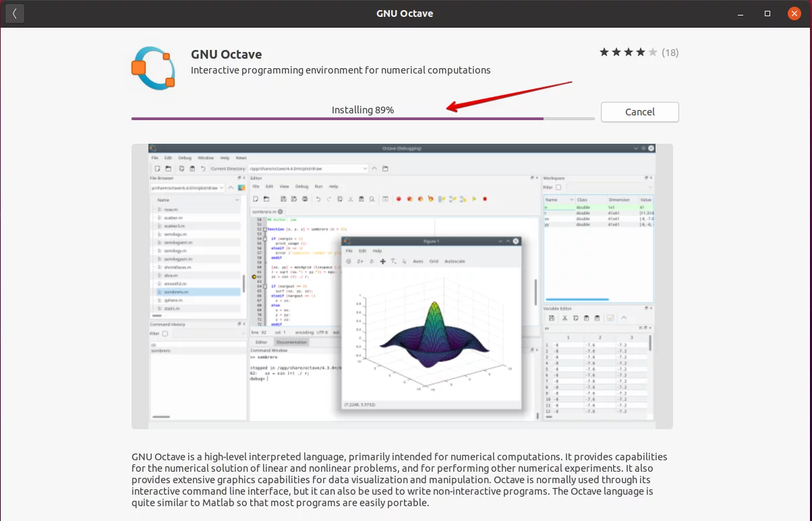Click the "GNU Octave" window title bar text
812x521 pixels.
(x=405, y=13)
